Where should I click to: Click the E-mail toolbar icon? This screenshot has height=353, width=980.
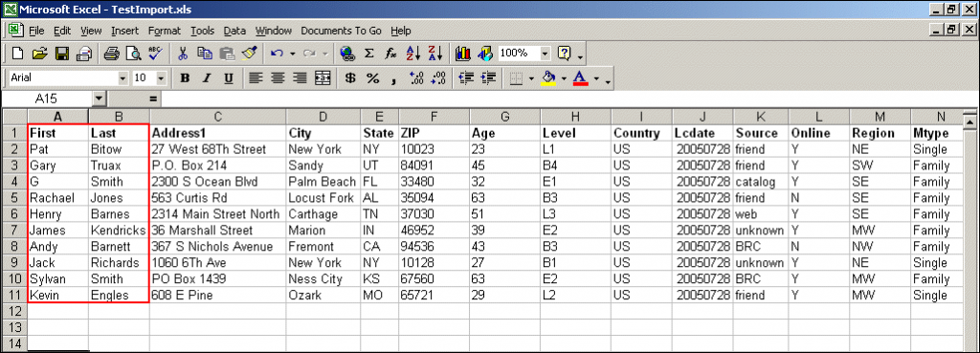(84, 54)
